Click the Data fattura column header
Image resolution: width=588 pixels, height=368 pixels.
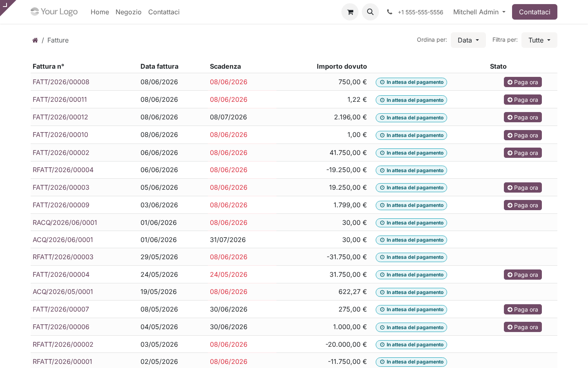tap(159, 66)
